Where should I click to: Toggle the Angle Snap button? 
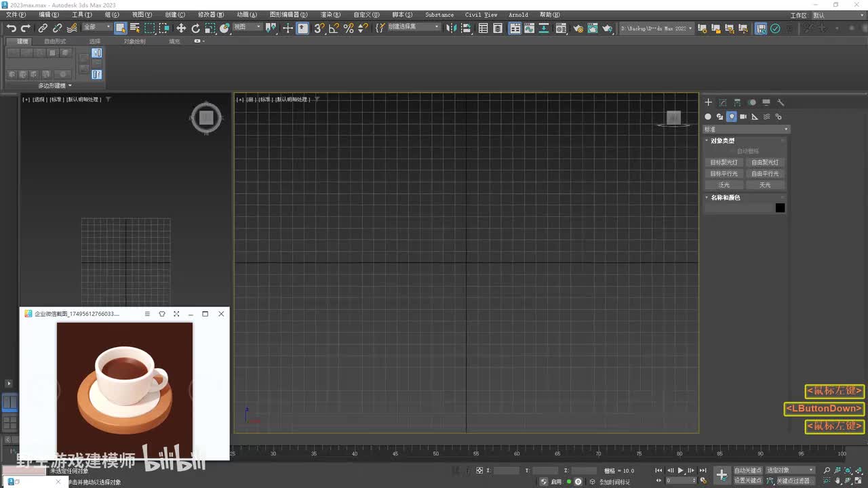334,28
